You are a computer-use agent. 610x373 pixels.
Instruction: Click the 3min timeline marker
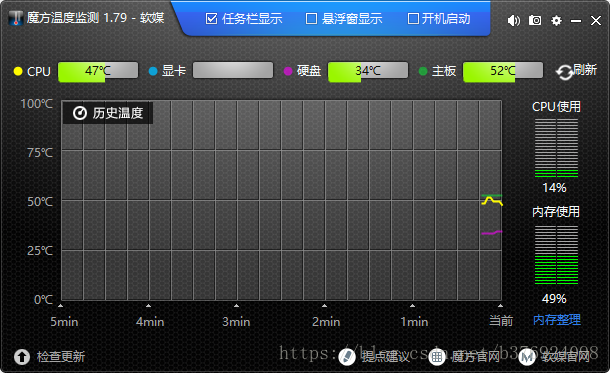(x=236, y=322)
